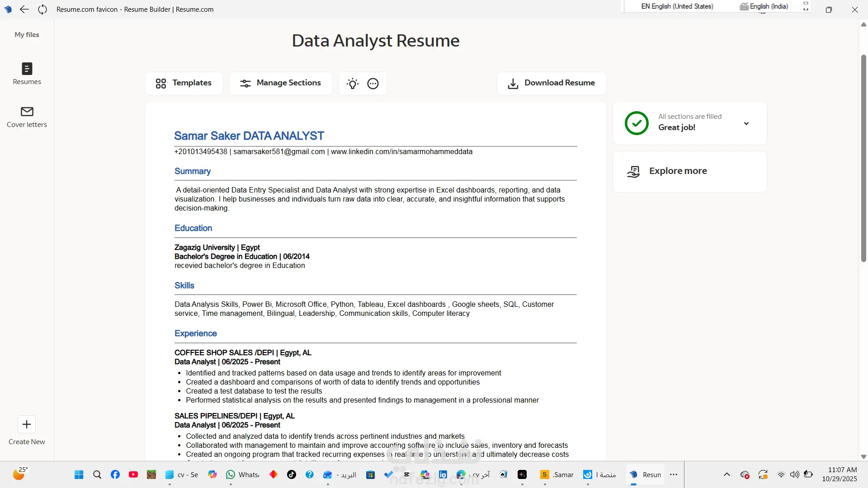
Task: Click the LinkedIn profile URL in the resume
Action: click(401, 152)
